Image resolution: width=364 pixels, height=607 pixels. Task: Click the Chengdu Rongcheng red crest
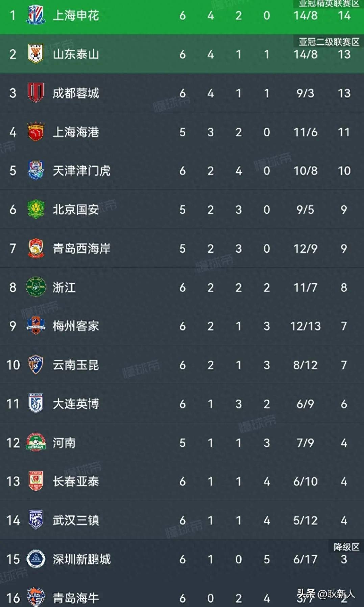(36, 93)
